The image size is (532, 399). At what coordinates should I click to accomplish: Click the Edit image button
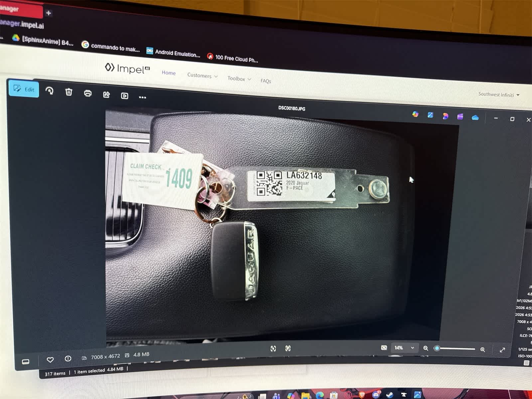click(x=24, y=89)
